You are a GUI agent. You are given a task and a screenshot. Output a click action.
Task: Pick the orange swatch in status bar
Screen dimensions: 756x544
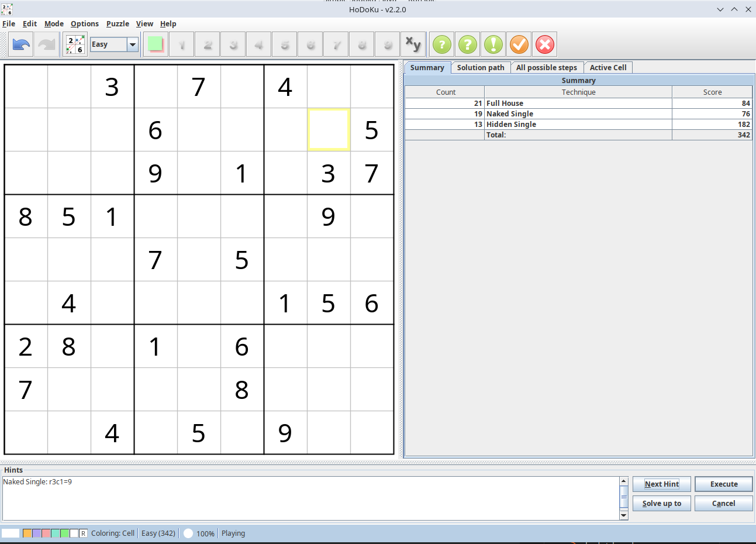pyautogui.click(x=27, y=533)
